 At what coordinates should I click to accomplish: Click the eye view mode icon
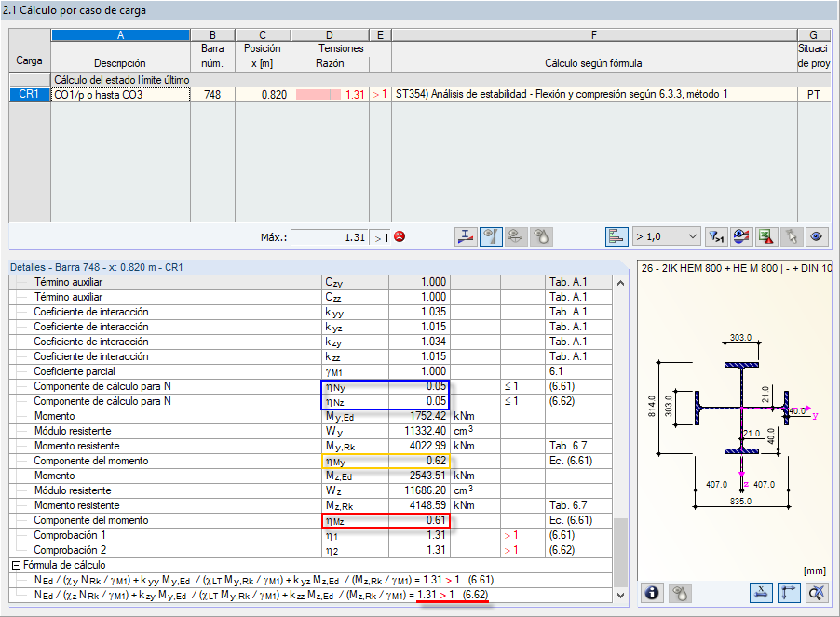click(x=817, y=237)
